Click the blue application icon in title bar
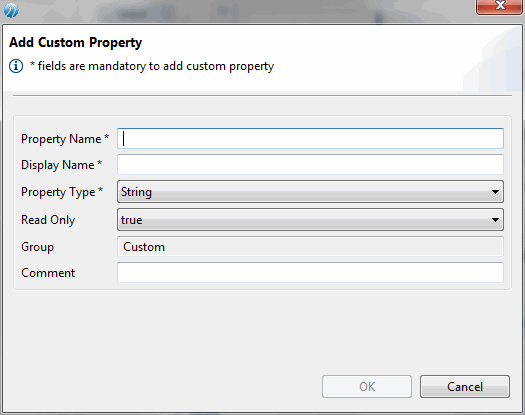This screenshot has height=415, width=525. coord(11,10)
